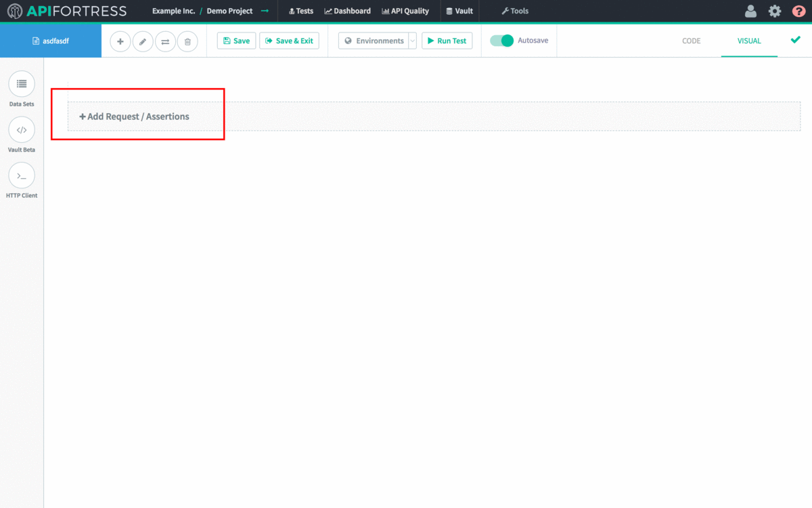
Task: Select the pencil edit icon in the toolbar
Action: (143, 41)
